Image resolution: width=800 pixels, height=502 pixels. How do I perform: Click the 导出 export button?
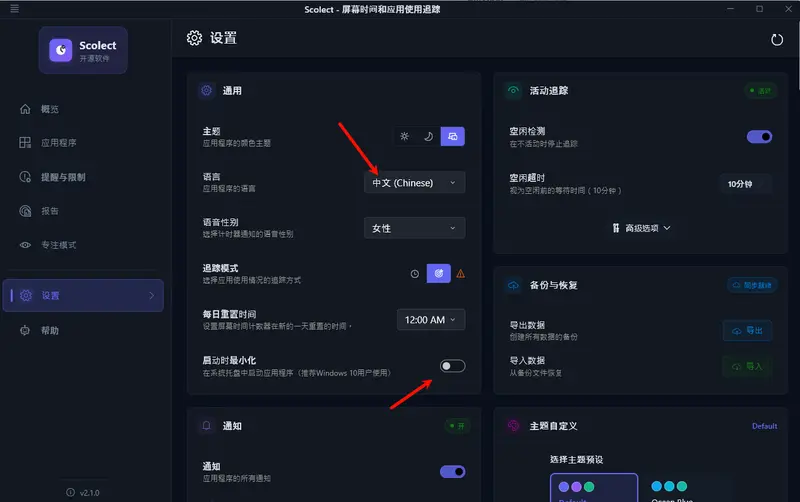pos(747,331)
